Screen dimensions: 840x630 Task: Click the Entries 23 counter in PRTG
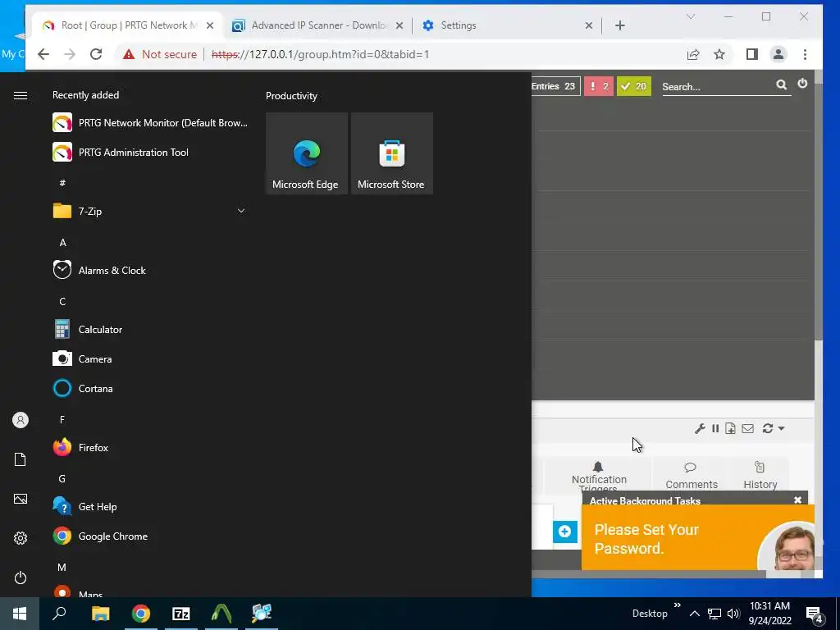(555, 86)
